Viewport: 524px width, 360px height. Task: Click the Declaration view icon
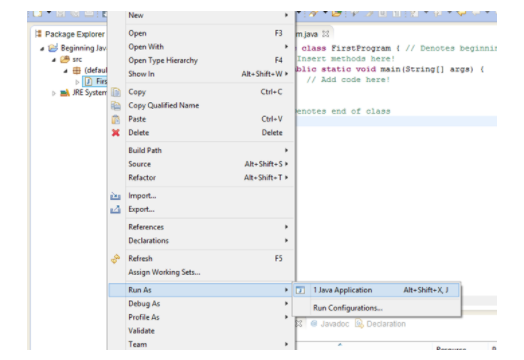point(359,324)
